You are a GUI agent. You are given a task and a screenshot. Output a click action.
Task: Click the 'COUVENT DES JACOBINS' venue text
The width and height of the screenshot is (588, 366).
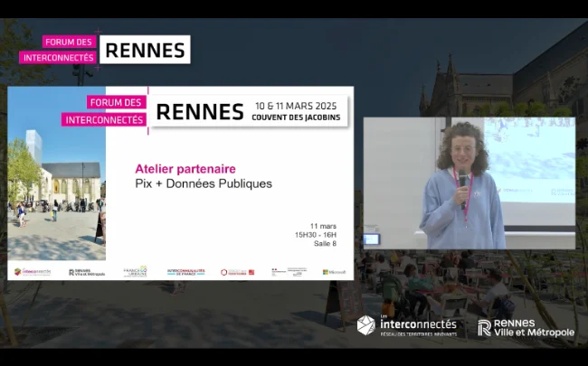(296, 117)
